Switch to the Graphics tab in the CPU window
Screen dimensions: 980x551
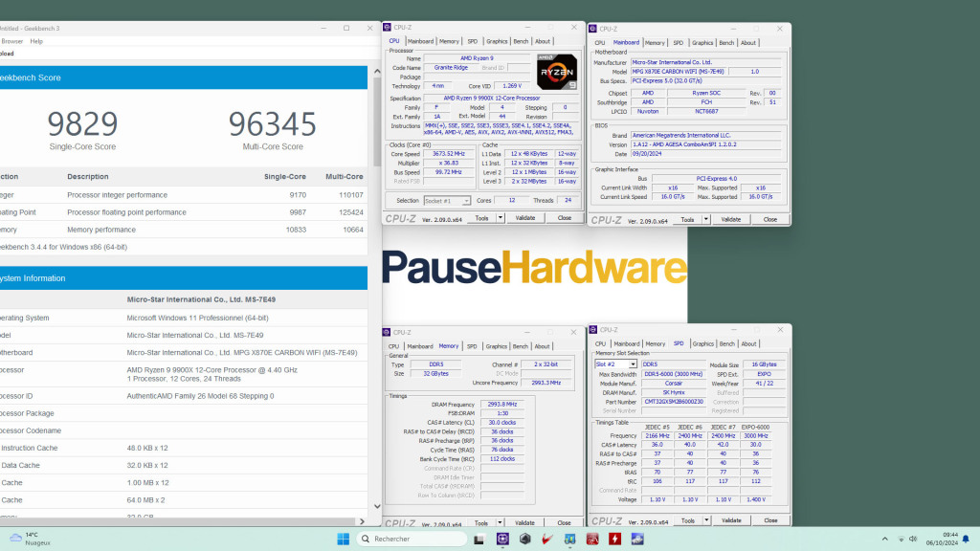(496, 41)
